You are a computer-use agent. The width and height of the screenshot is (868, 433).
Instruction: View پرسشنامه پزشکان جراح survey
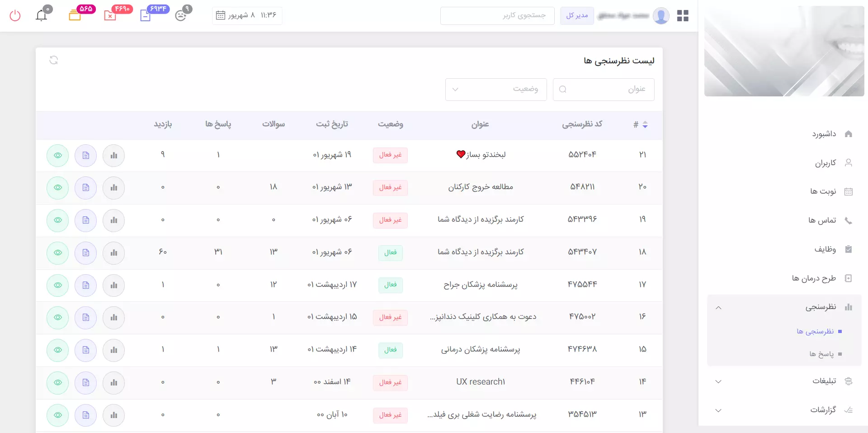tap(57, 285)
